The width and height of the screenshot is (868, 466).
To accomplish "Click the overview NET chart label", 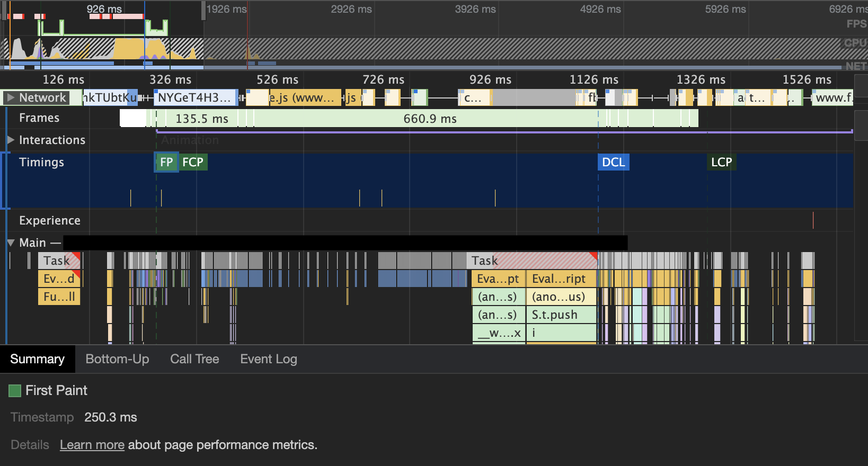I will tap(856, 66).
